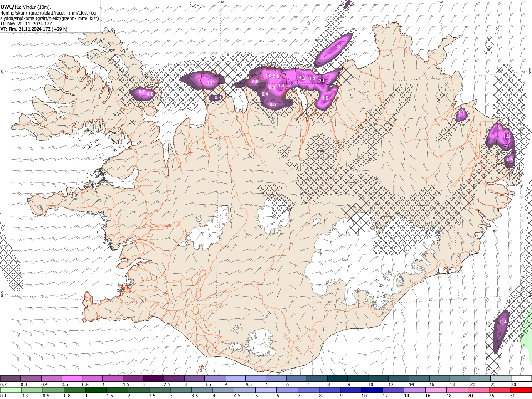Viewport: 532px width, 399px height.
Task: Pick the light green 0.3 swatch in the rain scale
Action: click(32, 390)
